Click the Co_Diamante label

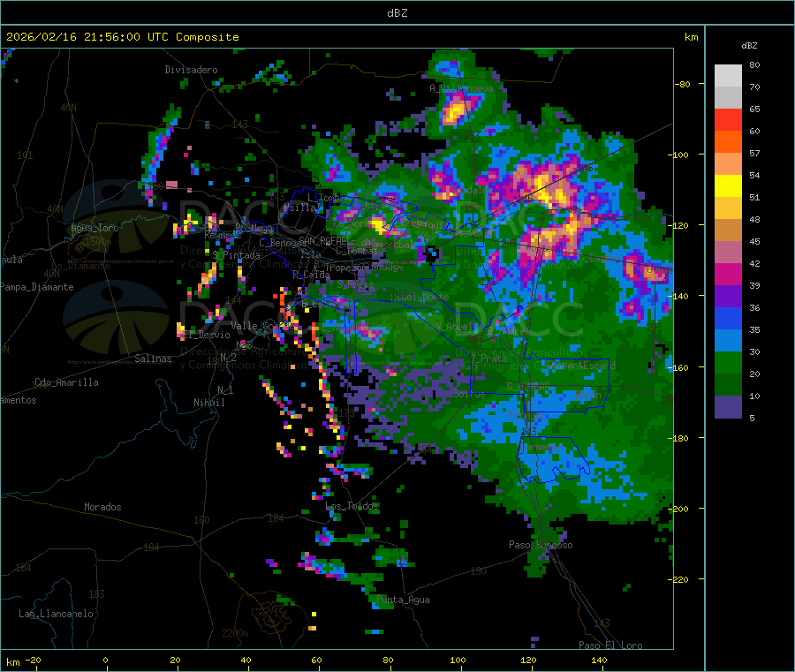pyautogui.click(x=80, y=266)
